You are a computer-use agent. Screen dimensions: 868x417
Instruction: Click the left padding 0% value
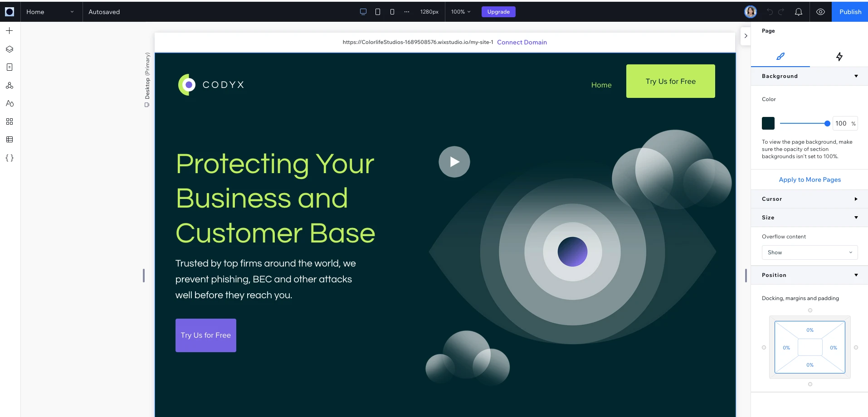[x=786, y=348]
